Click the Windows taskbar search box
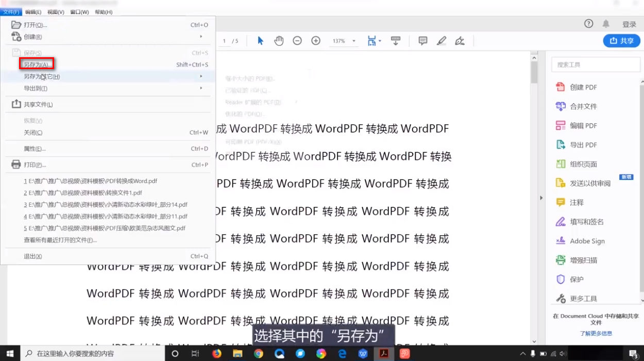644x361 pixels. [93, 354]
